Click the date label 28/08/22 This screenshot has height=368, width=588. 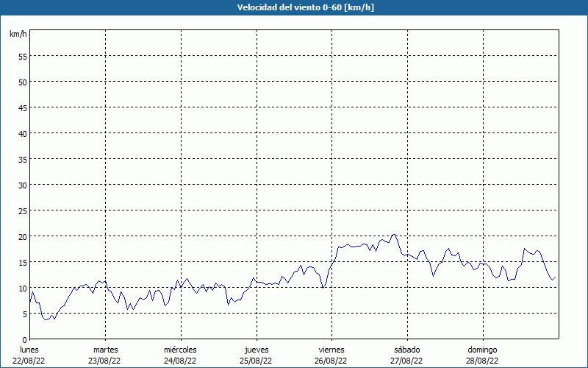pyautogui.click(x=482, y=361)
